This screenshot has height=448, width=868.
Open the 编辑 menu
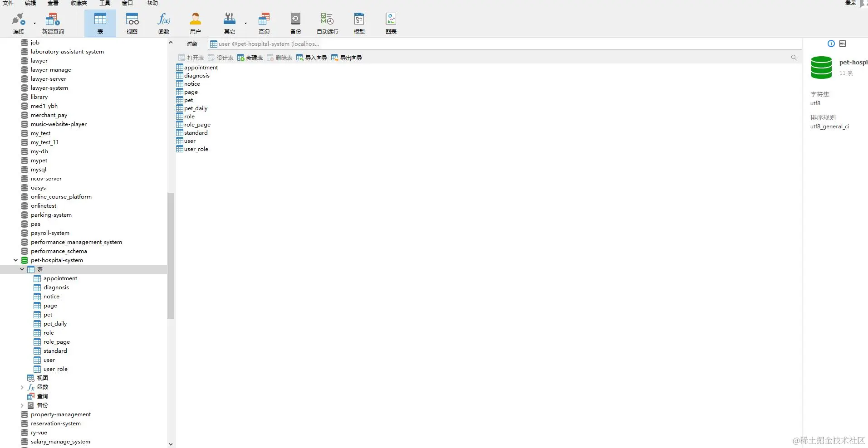pos(30,3)
